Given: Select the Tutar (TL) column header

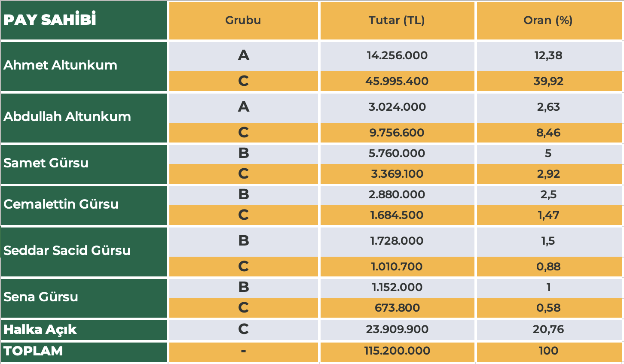Looking at the screenshot, I should [397, 20].
